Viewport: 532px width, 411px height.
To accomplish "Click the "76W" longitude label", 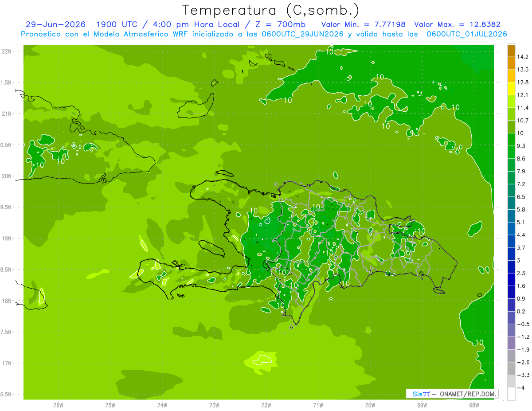I will [x=58, y=405].
